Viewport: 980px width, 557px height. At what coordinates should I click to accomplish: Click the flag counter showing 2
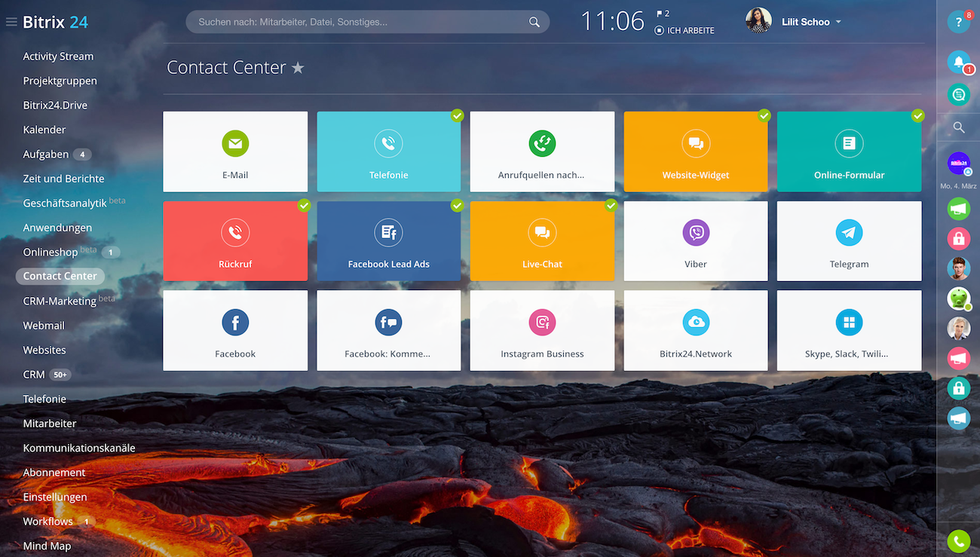(663, 14)
